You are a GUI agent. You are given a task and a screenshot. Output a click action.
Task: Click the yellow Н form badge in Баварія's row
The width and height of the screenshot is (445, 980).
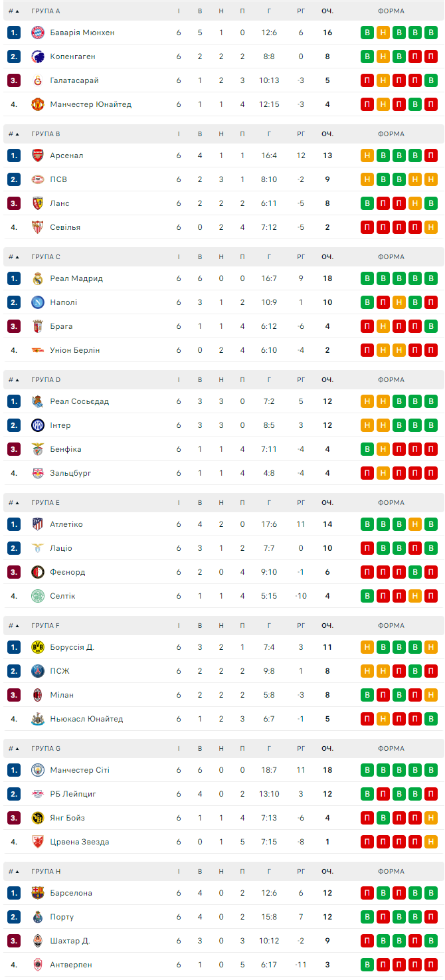[383, 33]
